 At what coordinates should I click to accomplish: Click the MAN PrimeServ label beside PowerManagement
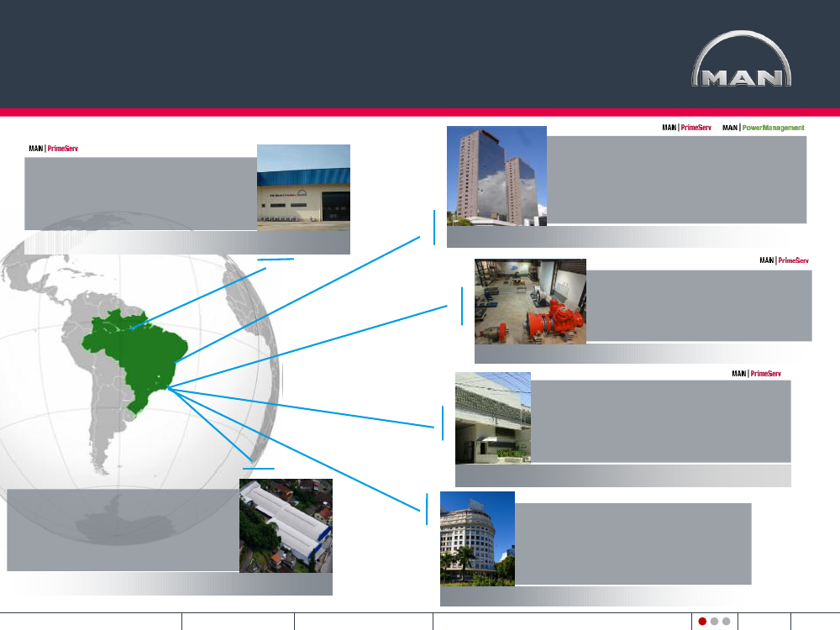687,128
